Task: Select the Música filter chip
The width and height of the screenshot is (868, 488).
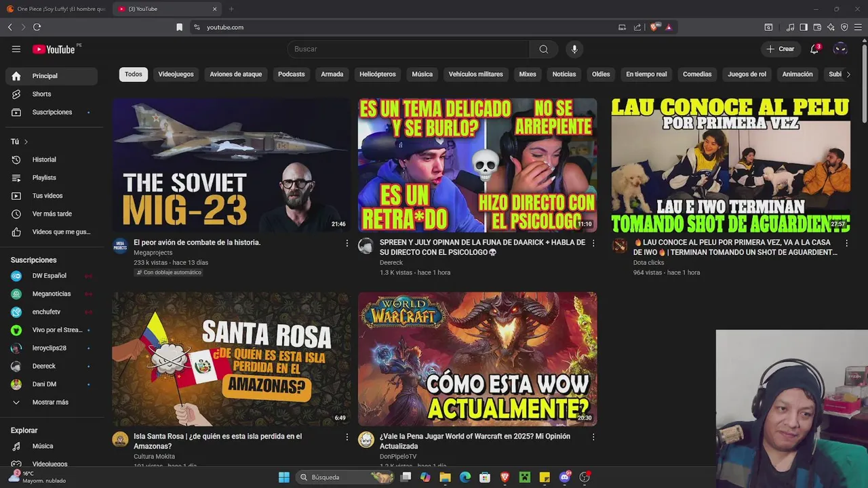Action: click(422, 74)
